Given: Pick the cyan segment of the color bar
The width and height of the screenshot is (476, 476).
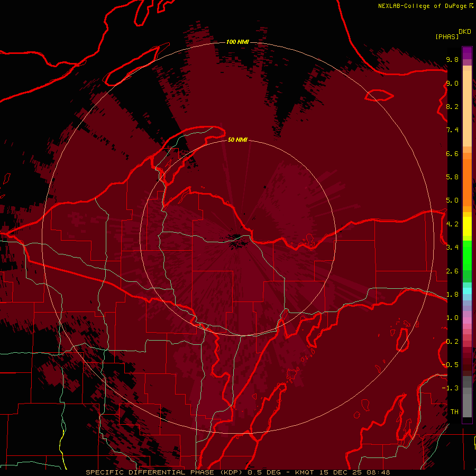Looking at the screenshot, I should 467,291.
